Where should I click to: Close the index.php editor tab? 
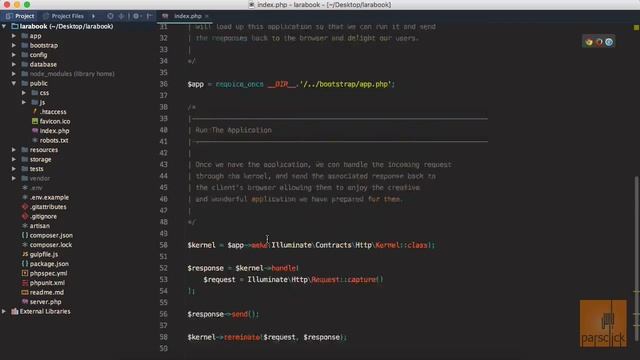tap(207, 16)
